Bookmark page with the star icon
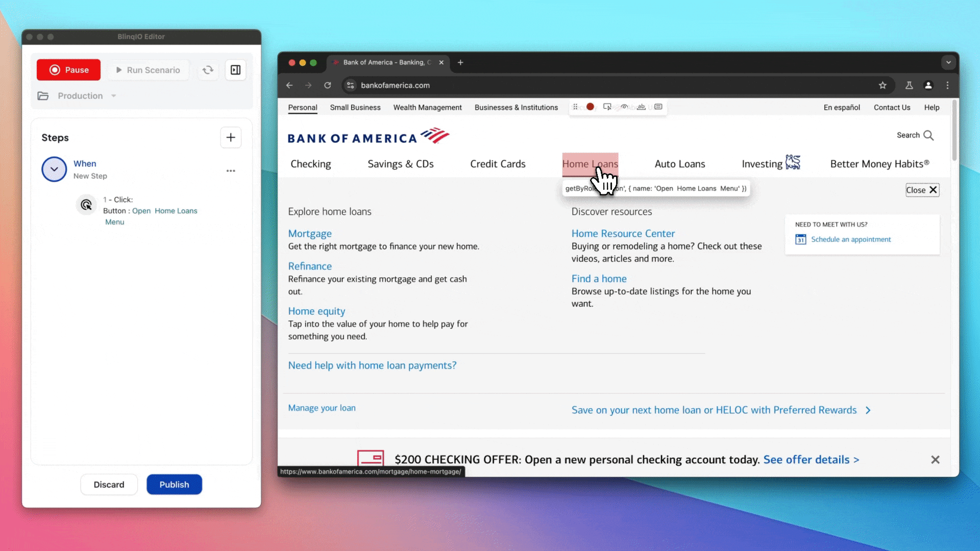Screen dimensions: 980x551 tap(883, 85)
